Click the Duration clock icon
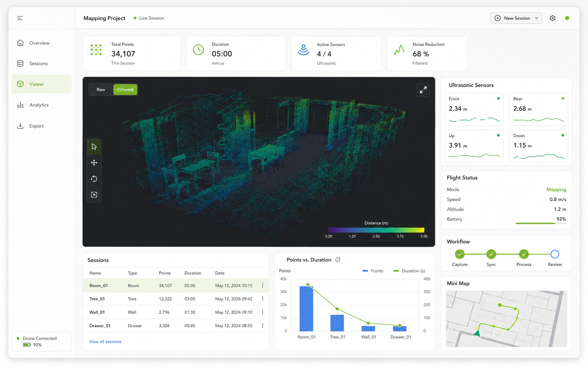The height and width of the screenshot is (368, 588). (198, 50)
